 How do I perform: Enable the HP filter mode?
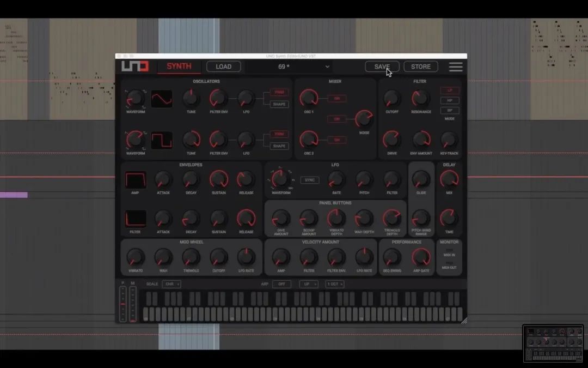tap(450, 100)
